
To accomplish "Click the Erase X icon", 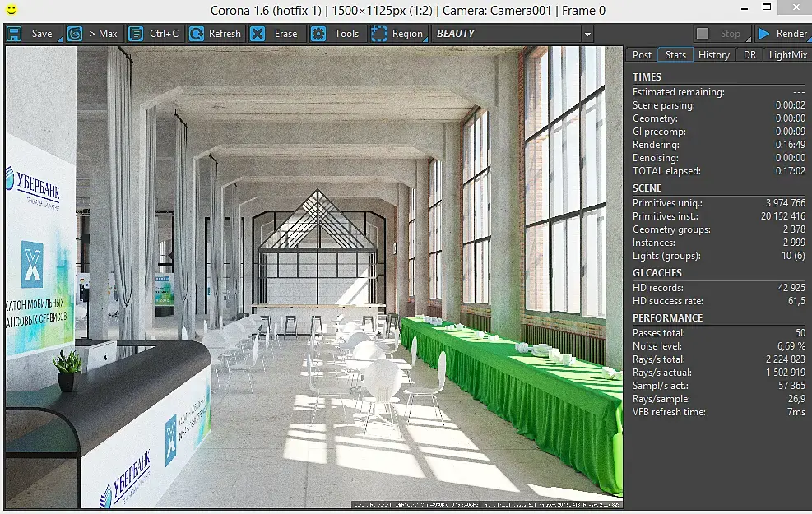I will point(258,35).
